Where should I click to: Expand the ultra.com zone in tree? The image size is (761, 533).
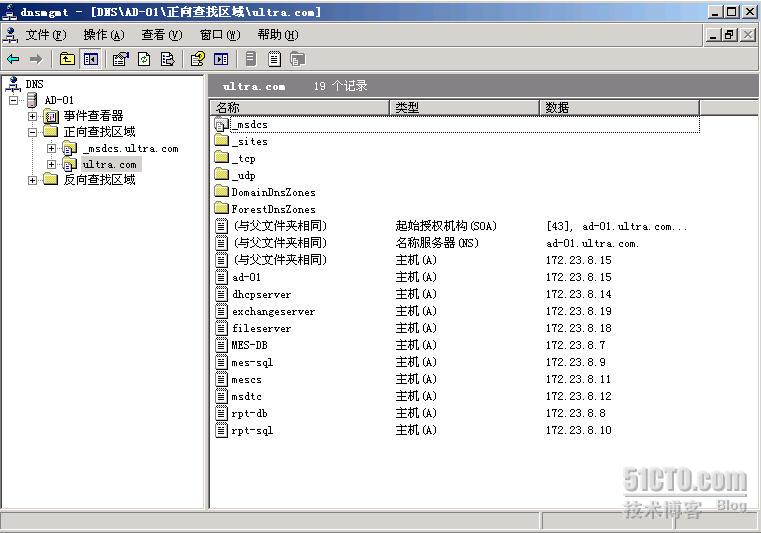(x=51, y=164)
